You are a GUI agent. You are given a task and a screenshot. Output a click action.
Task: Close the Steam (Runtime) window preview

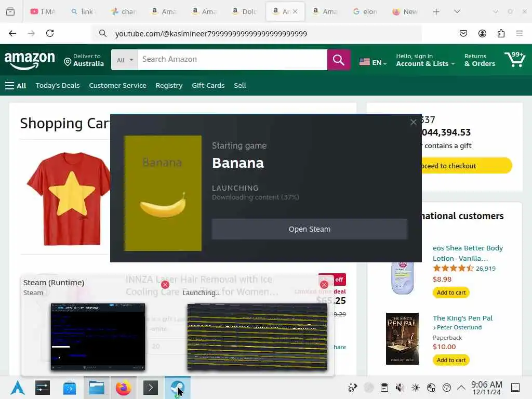point(165,285)
